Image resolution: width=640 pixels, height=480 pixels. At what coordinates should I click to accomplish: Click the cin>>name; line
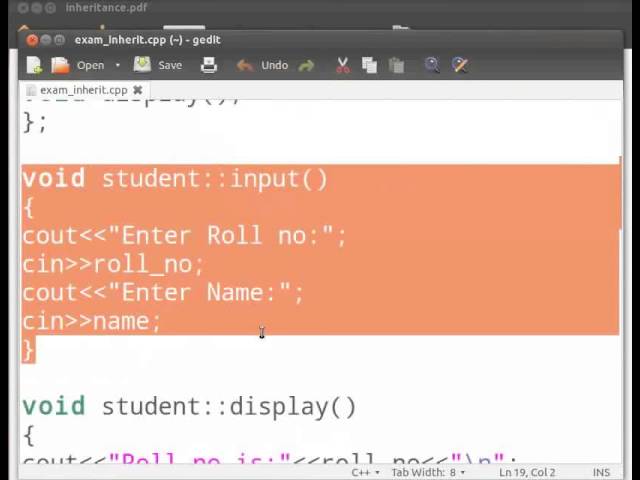92,321
